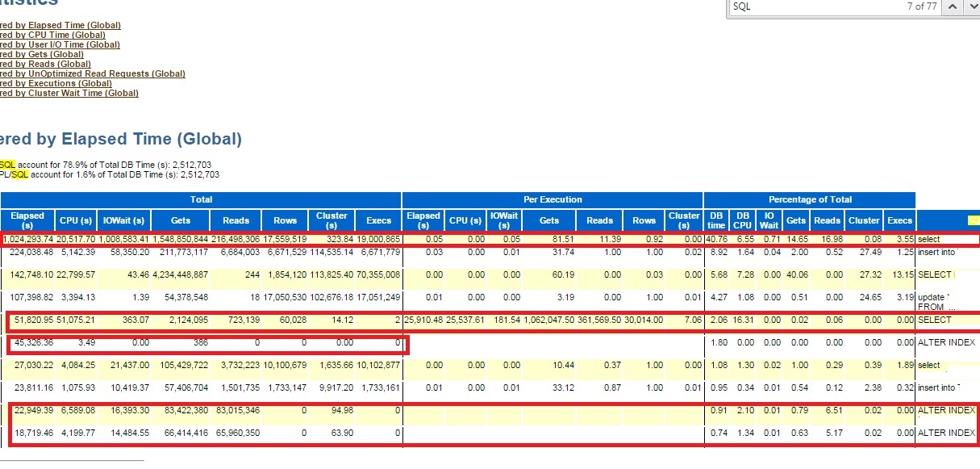Click the 'Percentage of Total' group header
The image size is (980, 469).
tap(809, 199)
